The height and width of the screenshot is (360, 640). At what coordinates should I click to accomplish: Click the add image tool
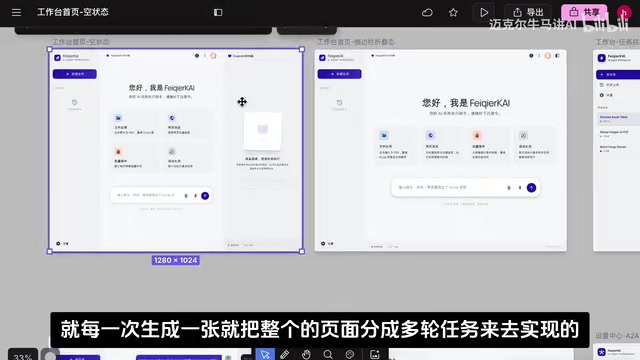pos(375,354)
